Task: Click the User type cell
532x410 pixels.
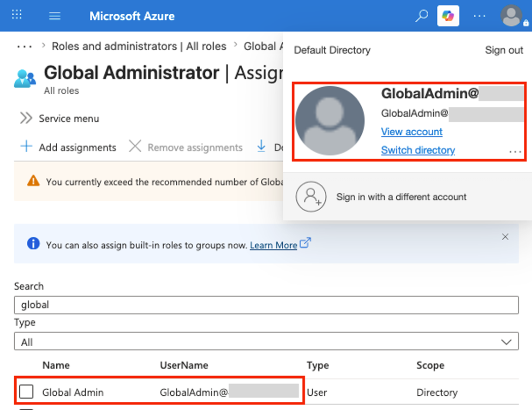Action: [317, 392]
